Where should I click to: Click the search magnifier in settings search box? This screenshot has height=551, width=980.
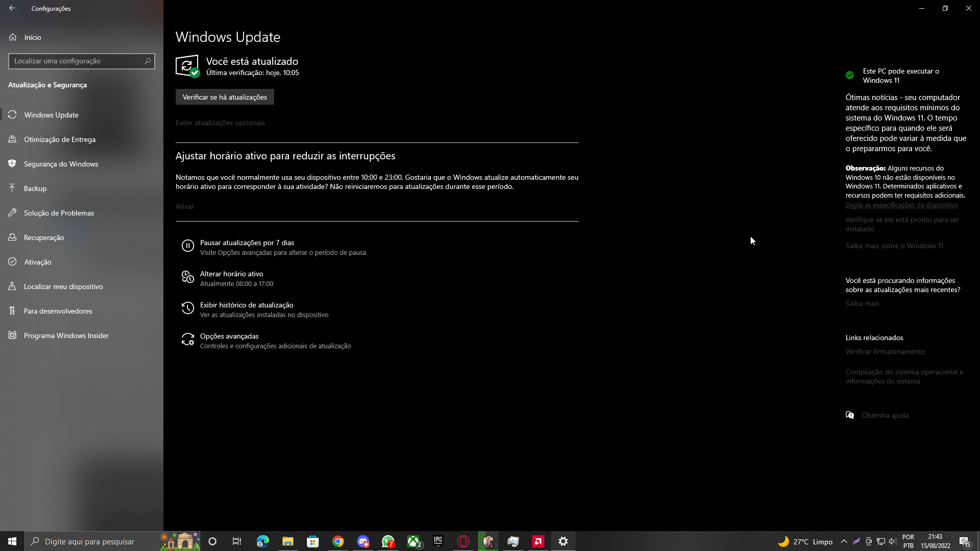coord(148,61)
